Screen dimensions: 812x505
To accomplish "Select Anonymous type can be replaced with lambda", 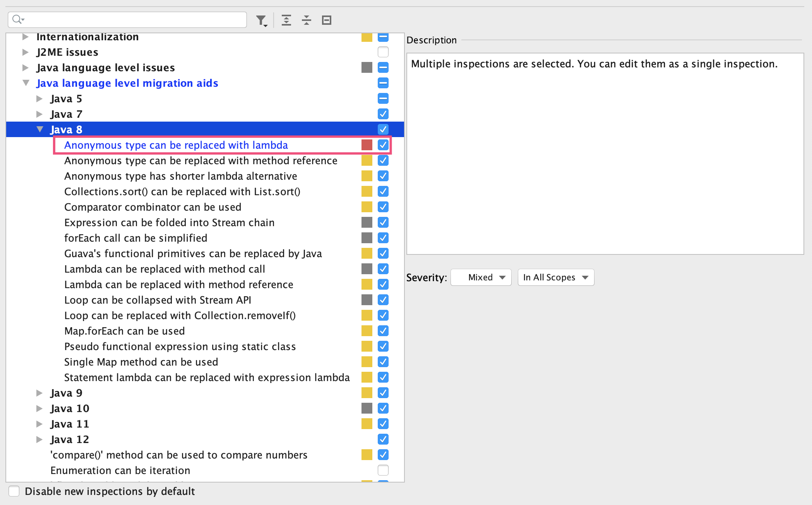I will 176,145.
